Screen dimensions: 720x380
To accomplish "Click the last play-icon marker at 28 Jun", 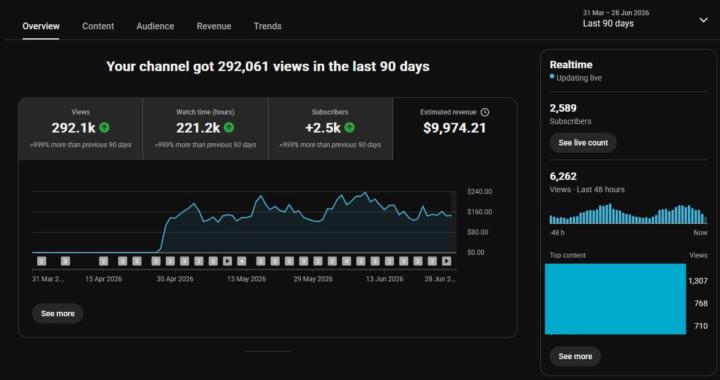I will [446, 261].
